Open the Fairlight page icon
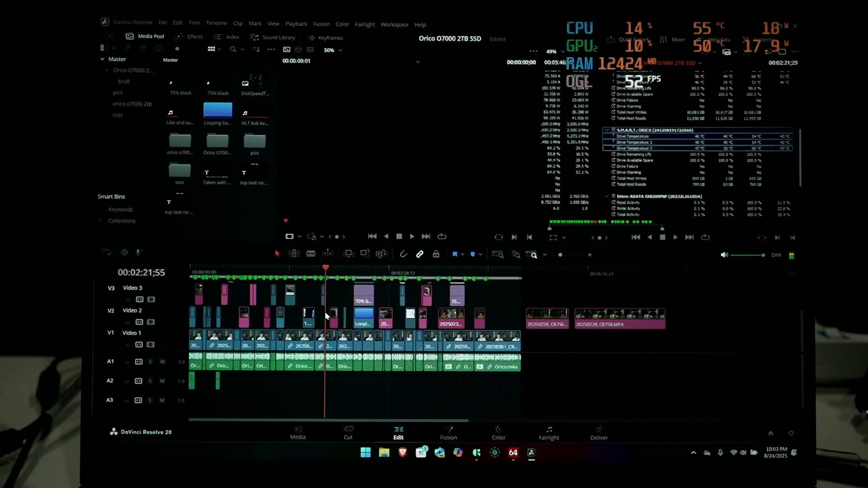 click(x=548, y=432)
